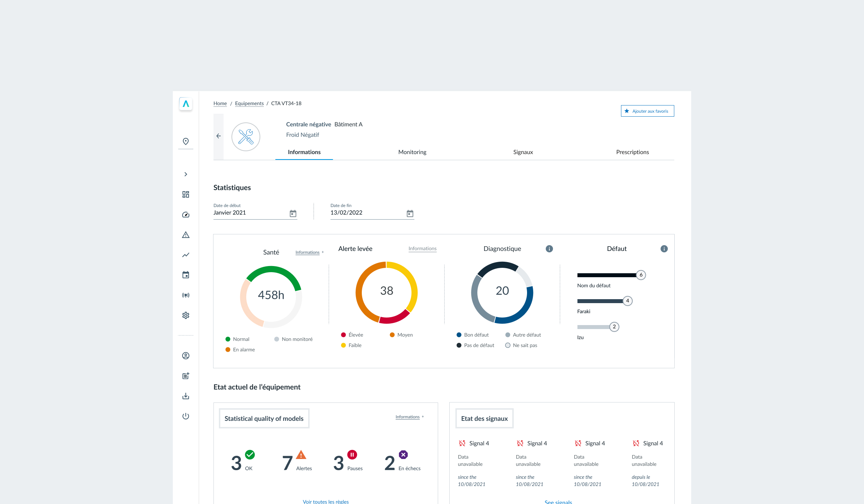
Task: Open the Date de début calendar picker
Action: tap(293, 213)
